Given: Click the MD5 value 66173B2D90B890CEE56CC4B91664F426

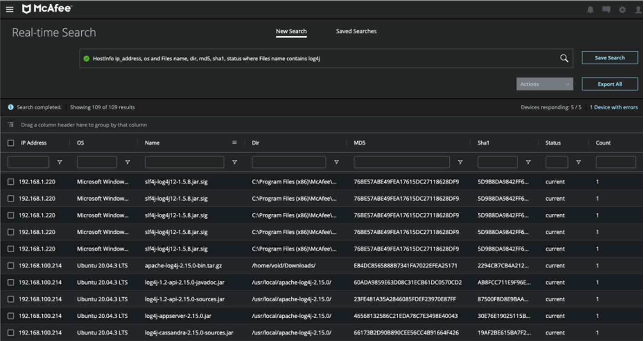Looking at the screenshot, I should click(406, 333).
